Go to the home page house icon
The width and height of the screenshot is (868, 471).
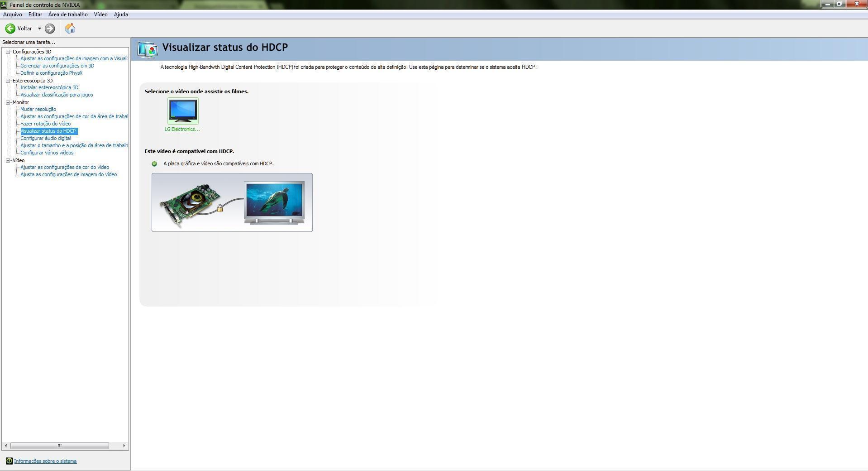point(70,29)
